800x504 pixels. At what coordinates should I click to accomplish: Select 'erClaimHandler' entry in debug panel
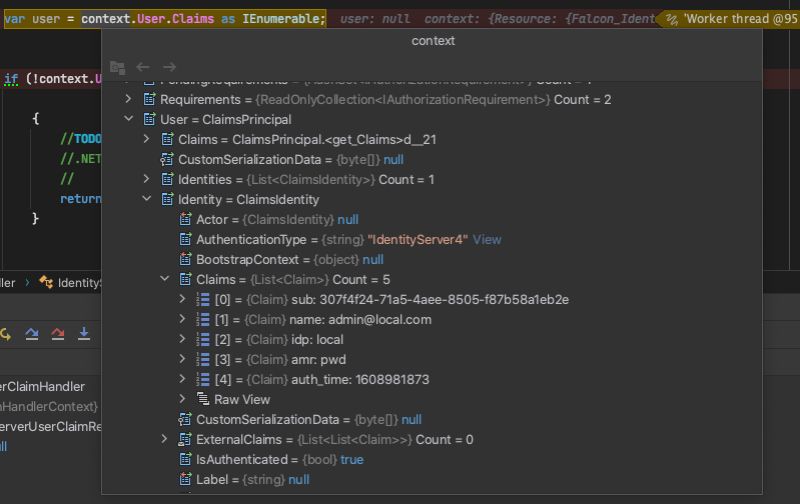coord(42,387)
